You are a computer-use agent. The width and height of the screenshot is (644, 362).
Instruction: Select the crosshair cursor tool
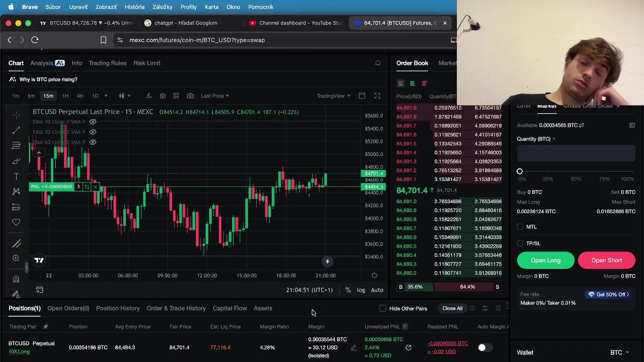click(16, 115)
